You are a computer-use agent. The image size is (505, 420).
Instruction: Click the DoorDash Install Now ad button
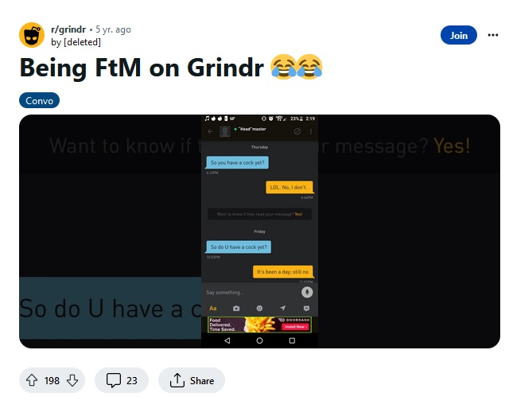(295, 327)
